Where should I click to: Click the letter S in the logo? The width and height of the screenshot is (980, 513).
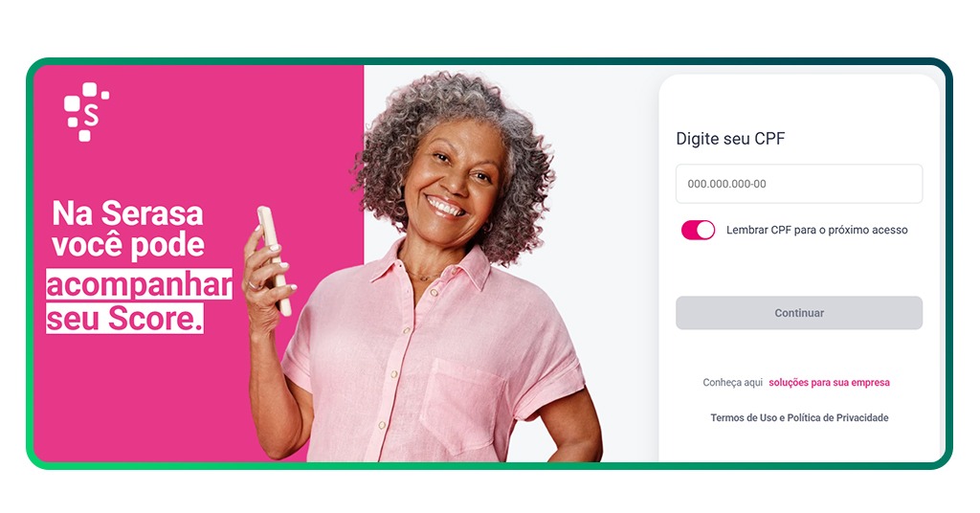click(x=91, y=116)
